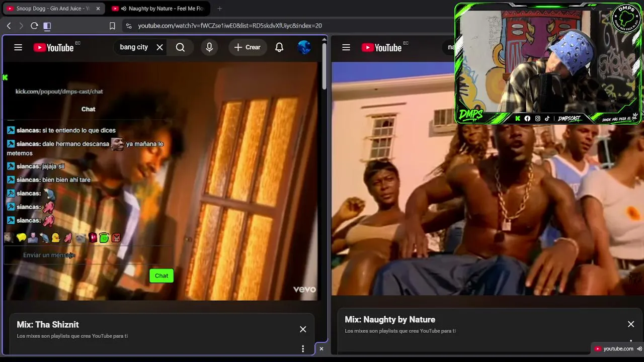This screenshot has height=362, width=644.
Task: Click the "Mix: Naughty by Nature" playlist title
Action: 390,320
